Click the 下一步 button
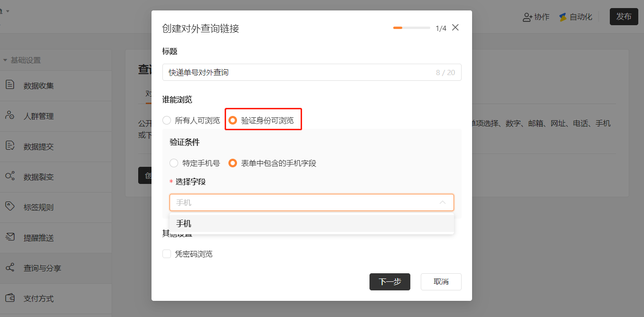 point(390,281)
